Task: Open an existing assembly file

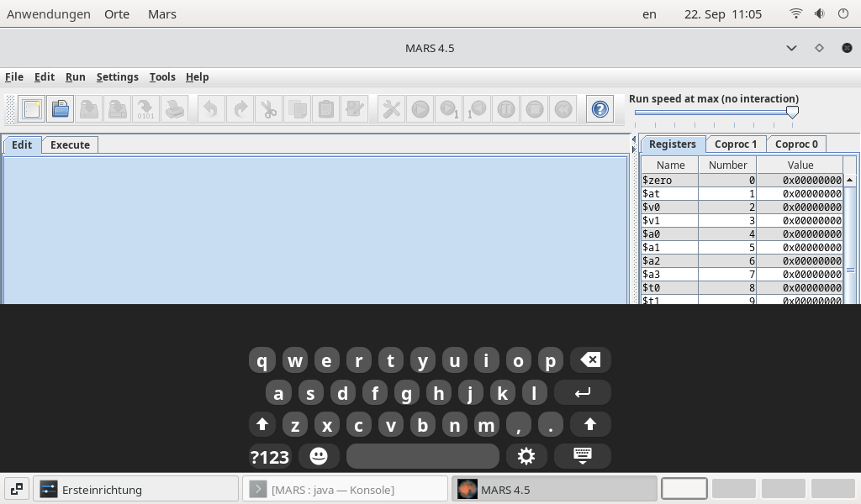Action: pyautogui.click(x=60, y=108)
